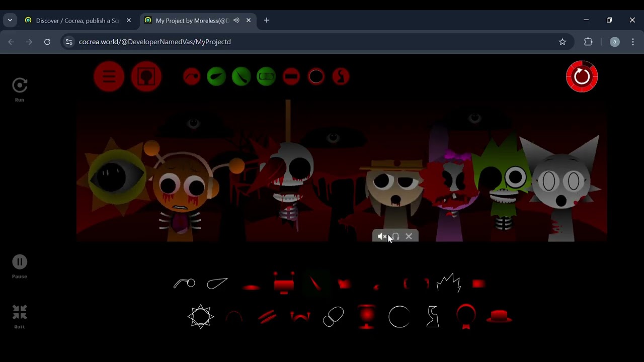Select the white spiky hair outline icon
This screenshot has height=362, width=644.
coord(449,283)
